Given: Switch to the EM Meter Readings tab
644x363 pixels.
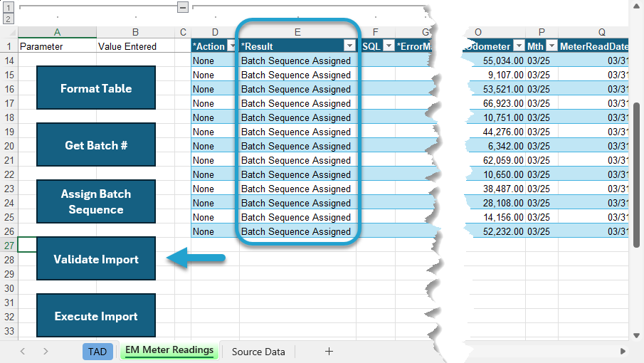Looking at the screenshot, I should [x=169, y=350].
